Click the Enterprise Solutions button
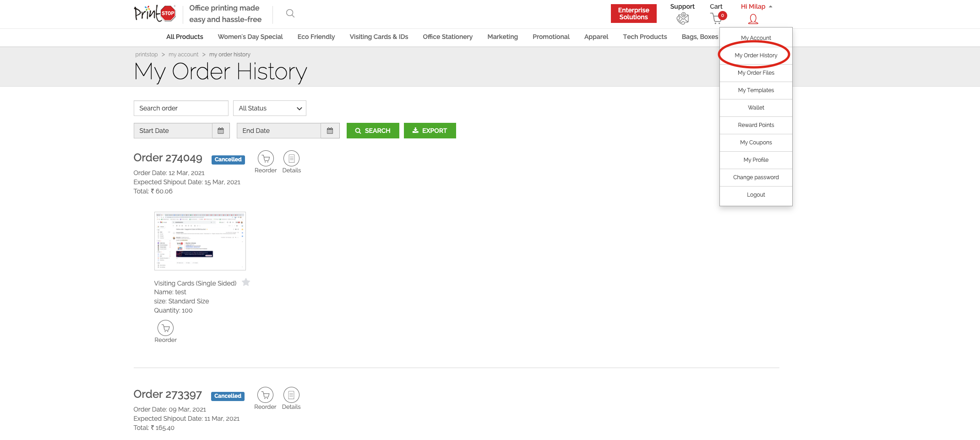Image resolution: width=980 pixels, height=440 pixels. [634, 13]
